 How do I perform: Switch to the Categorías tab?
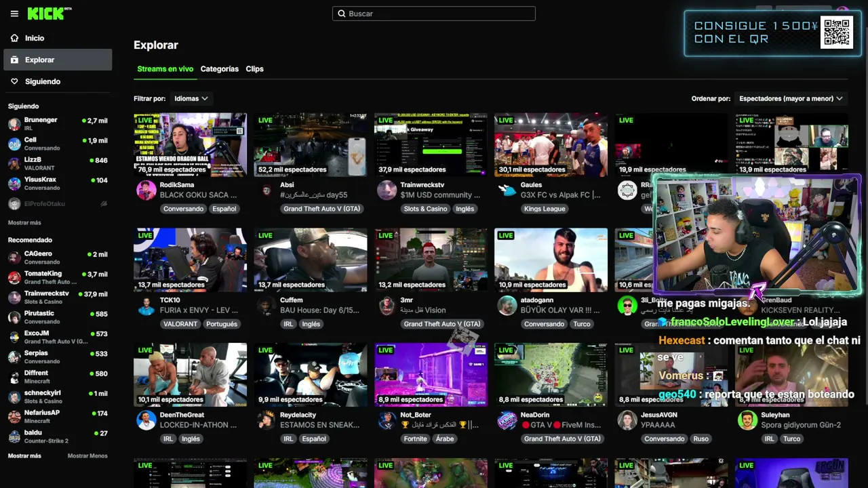coord(220,69)
